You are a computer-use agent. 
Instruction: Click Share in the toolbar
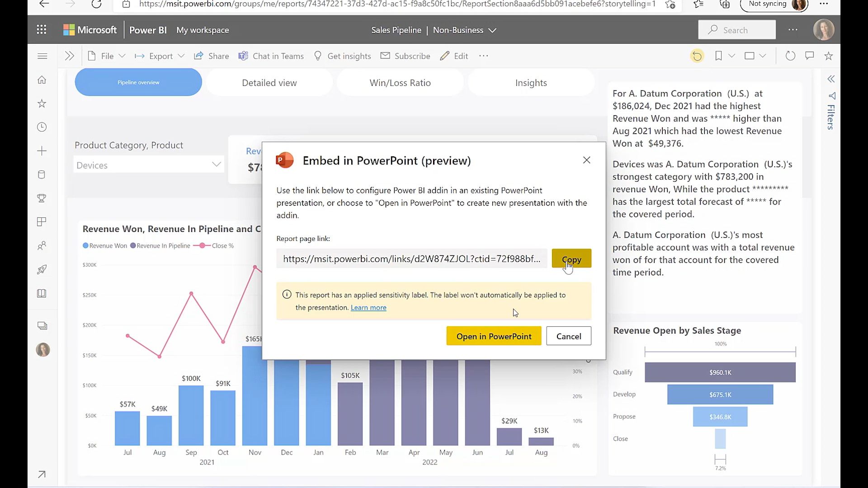pos(212,56)
